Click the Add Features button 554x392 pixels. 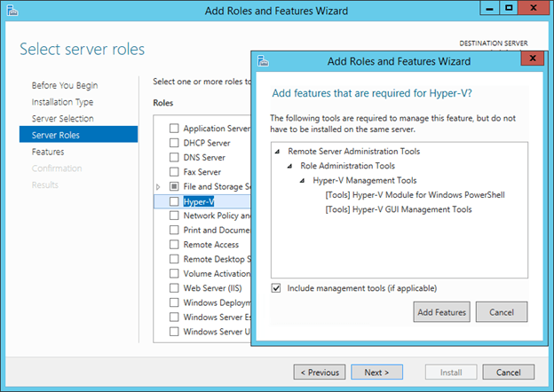(441, 312)
